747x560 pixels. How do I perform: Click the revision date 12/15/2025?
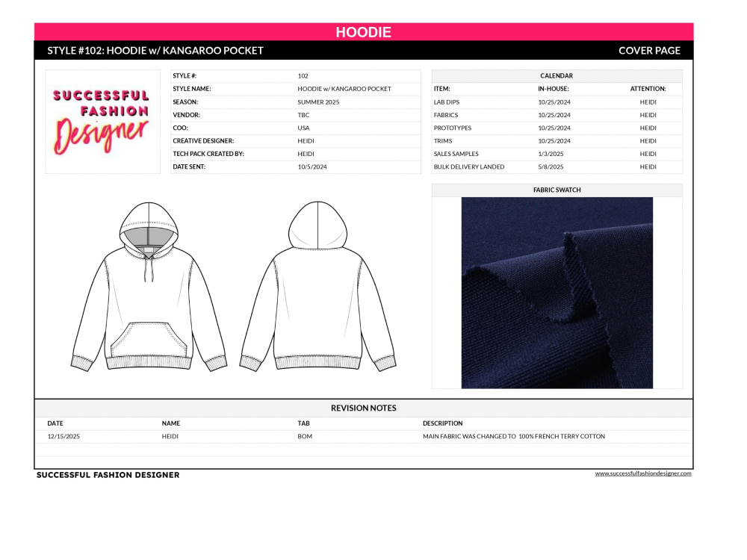coord(63,436)
